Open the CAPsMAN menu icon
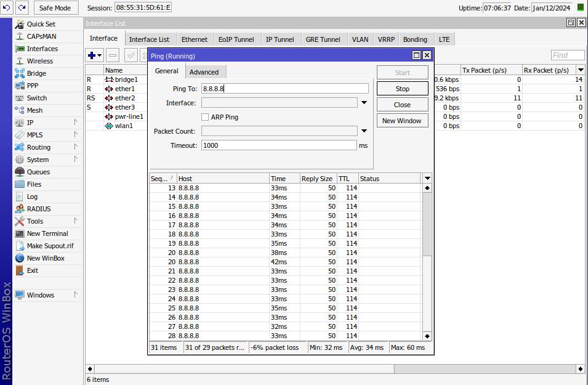The width and height of the screenshot is (588, 385). (20, 36)
